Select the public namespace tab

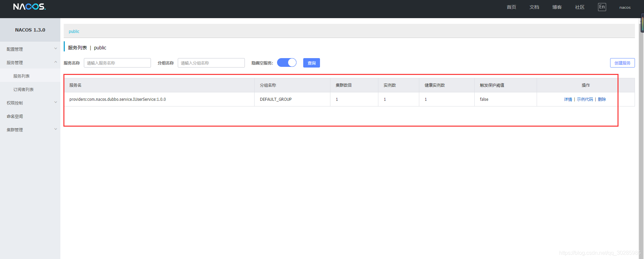point(74,31)
